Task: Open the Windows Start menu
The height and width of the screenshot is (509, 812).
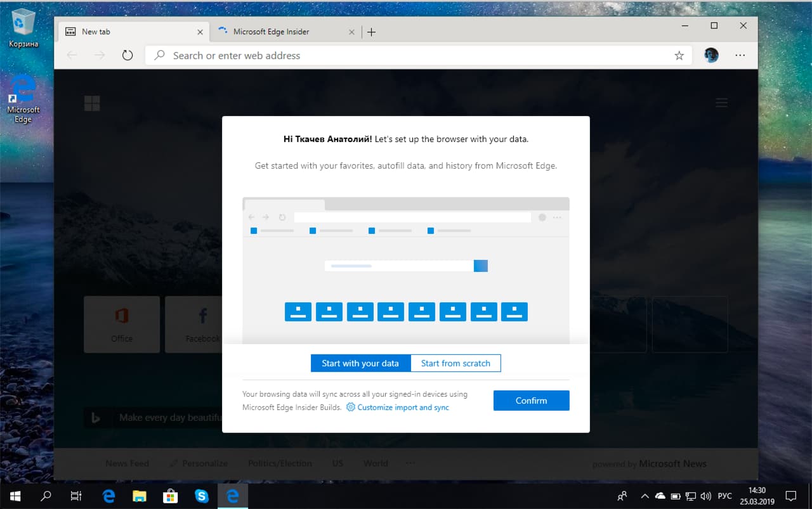Action: pos(15,496)
